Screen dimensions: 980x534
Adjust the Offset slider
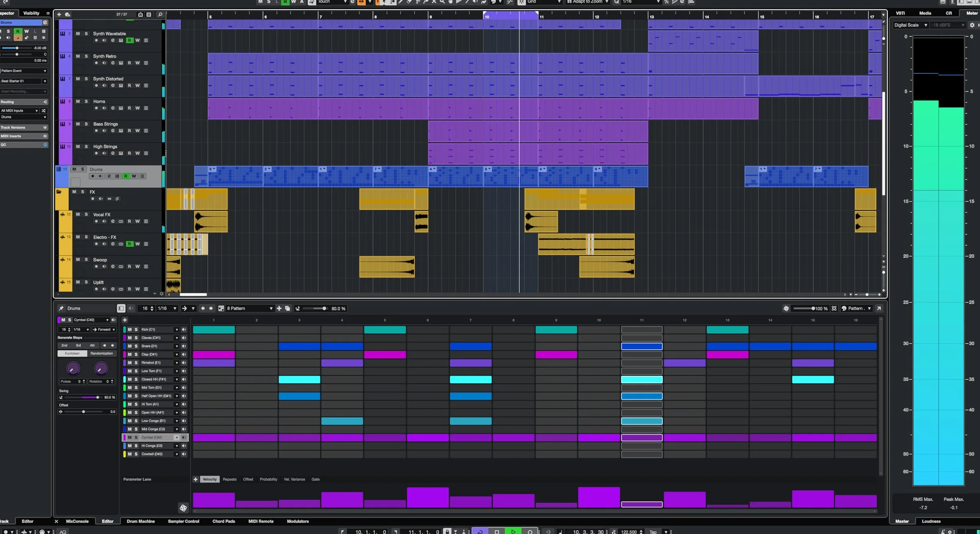point(83,412)
